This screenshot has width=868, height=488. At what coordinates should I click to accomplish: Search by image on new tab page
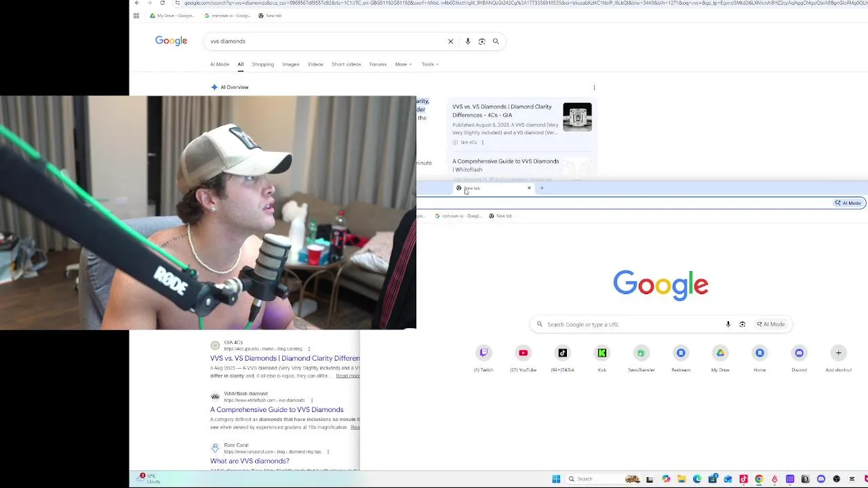[742, 324]
